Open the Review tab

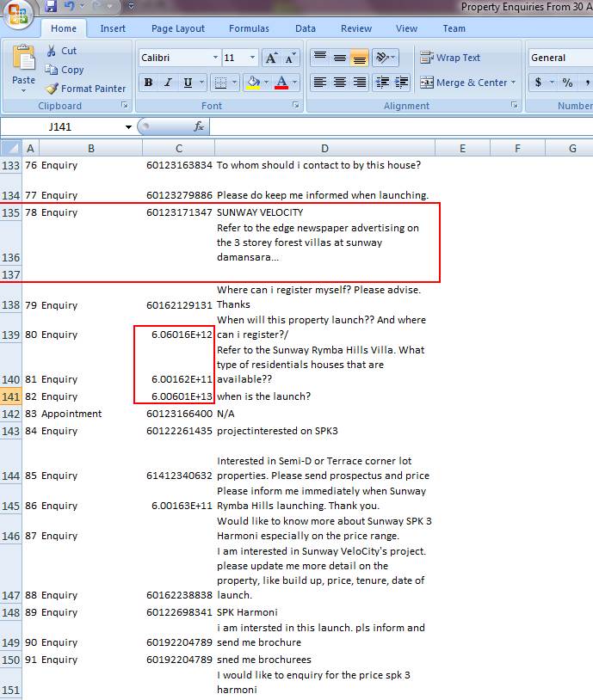pos(356,28)
